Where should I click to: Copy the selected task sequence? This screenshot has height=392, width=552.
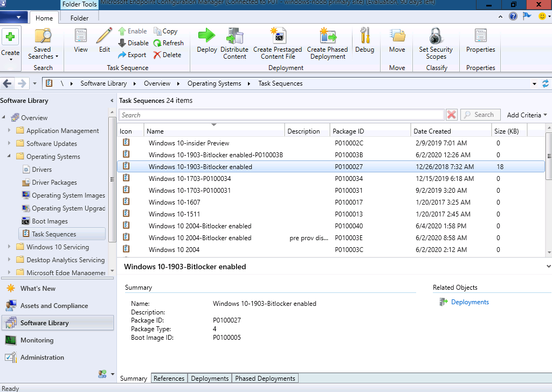165,31
